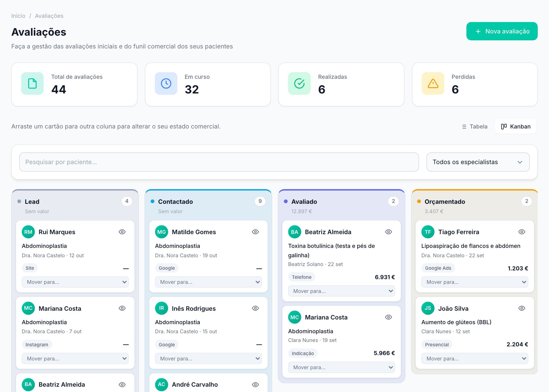Viewport: 549px width, 392px height.
Task: Select the Kanban view tab
Action: click(516, 127)
